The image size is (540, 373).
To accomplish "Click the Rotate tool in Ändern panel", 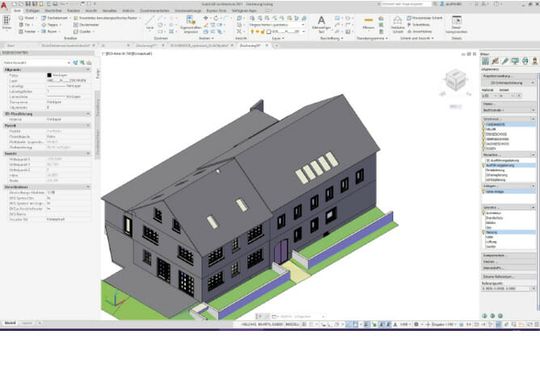I will click(x=216, y=18).
